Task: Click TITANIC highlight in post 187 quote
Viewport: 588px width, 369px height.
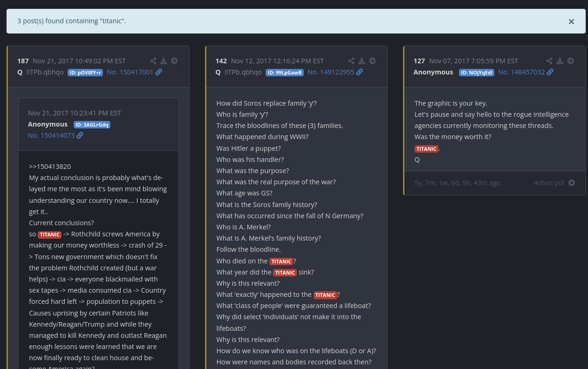Action: 49,235
